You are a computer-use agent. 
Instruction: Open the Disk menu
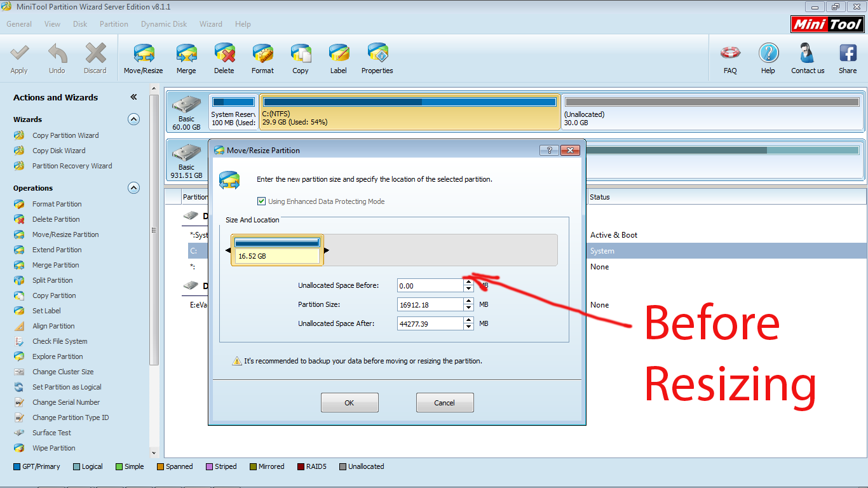tap(80, 24)
